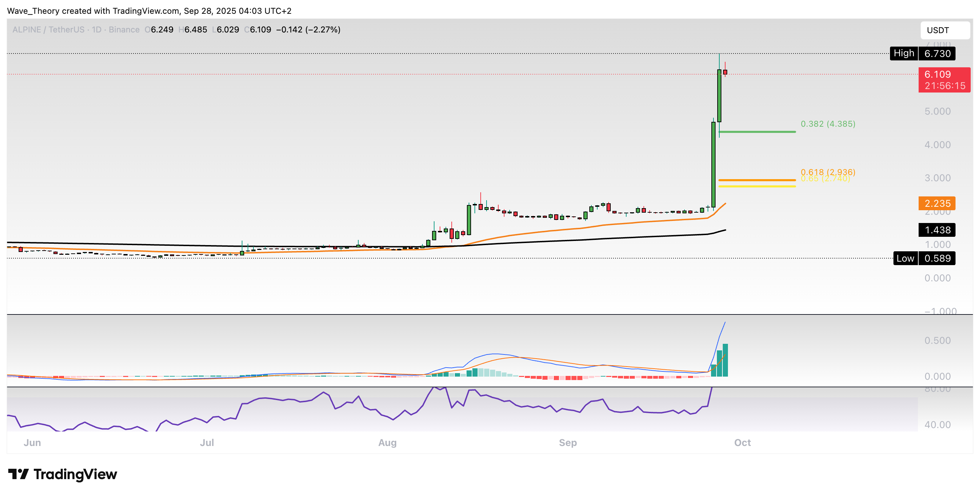Click the High 6.730 price label

(x=922, y=53)
